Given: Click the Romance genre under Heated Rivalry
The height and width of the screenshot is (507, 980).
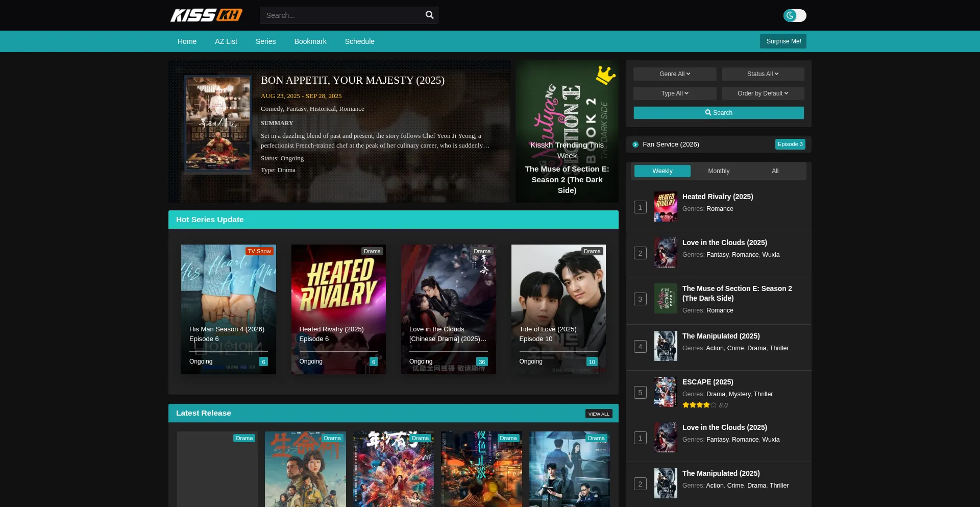Looking at the screenshot, I should pyautogui.click(x=720, y=209).
